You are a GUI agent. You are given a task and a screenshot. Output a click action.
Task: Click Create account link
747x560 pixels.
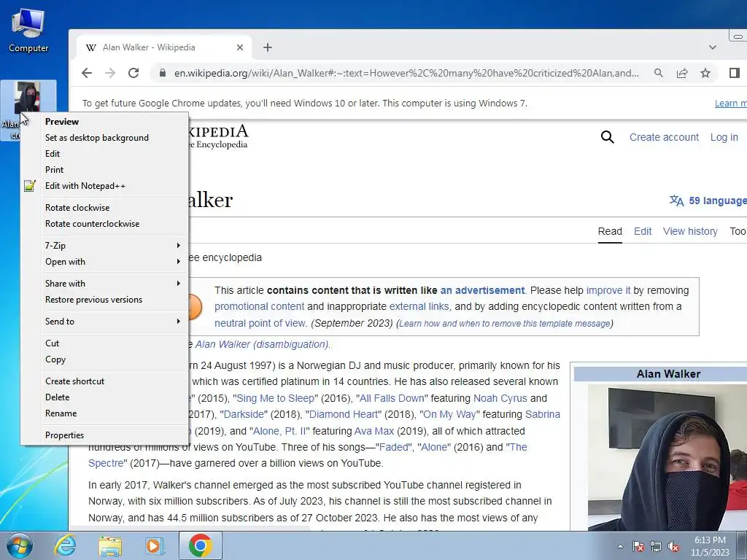click(664, 137)
